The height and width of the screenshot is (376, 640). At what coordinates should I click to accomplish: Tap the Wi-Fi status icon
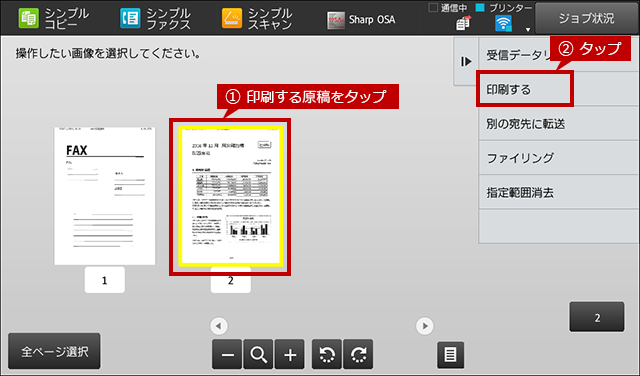click(x=503, y=23)
